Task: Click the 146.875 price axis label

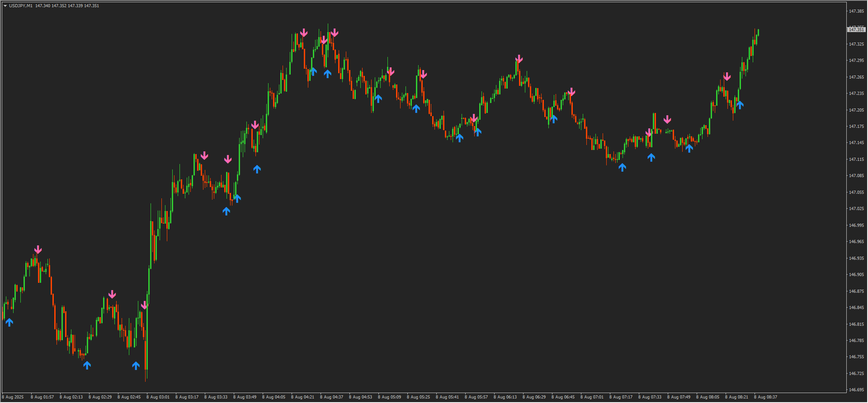Action: pos(856,291)
